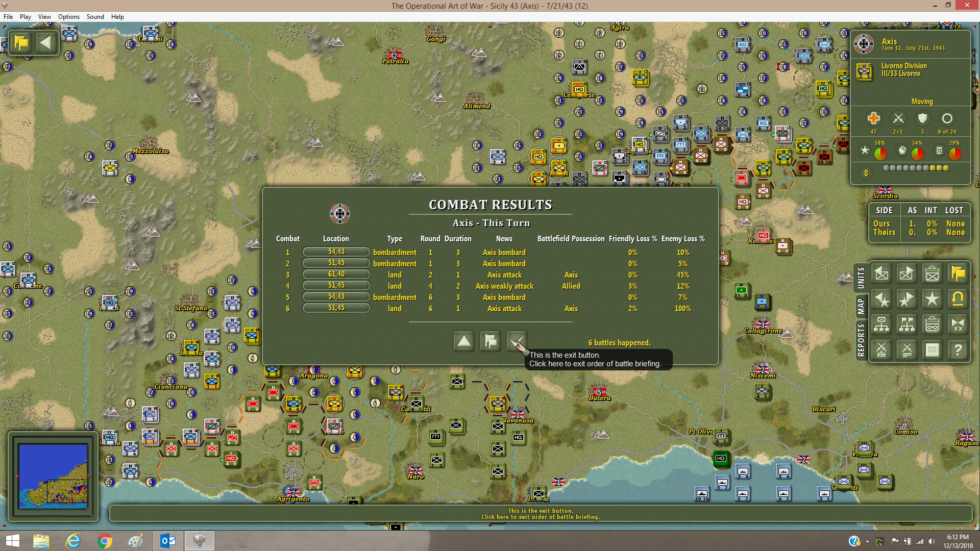Click the up triangle button in Combat Results
The width and height of the screenshot is (980, 551).
click(x=464, y=341)
